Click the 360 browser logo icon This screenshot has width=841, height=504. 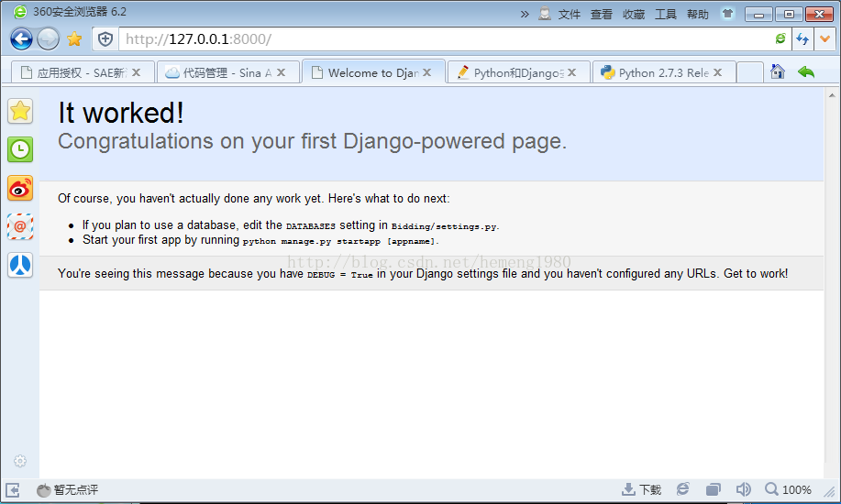point(20,12)
